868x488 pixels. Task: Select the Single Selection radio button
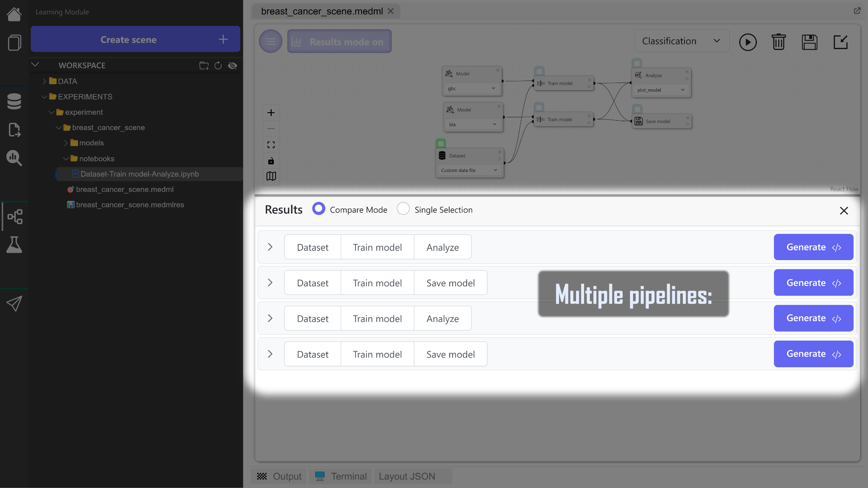[403, 209]
